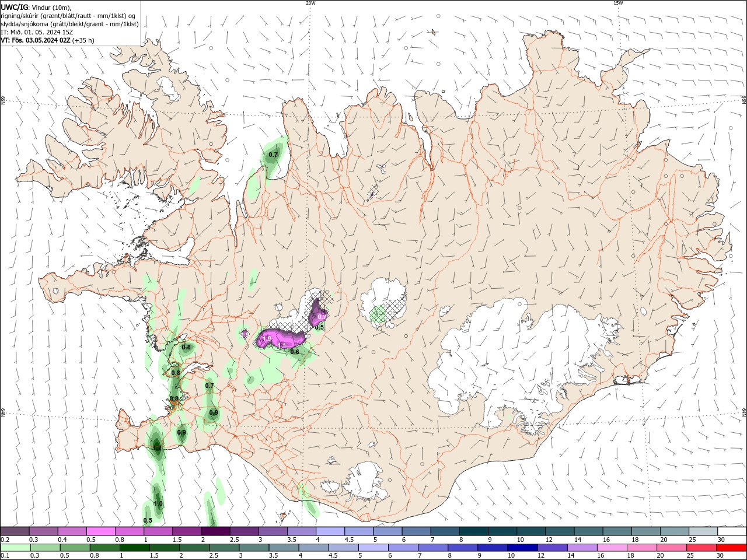Choose the lavender 4 snow legend swatch

pos(330,531)
